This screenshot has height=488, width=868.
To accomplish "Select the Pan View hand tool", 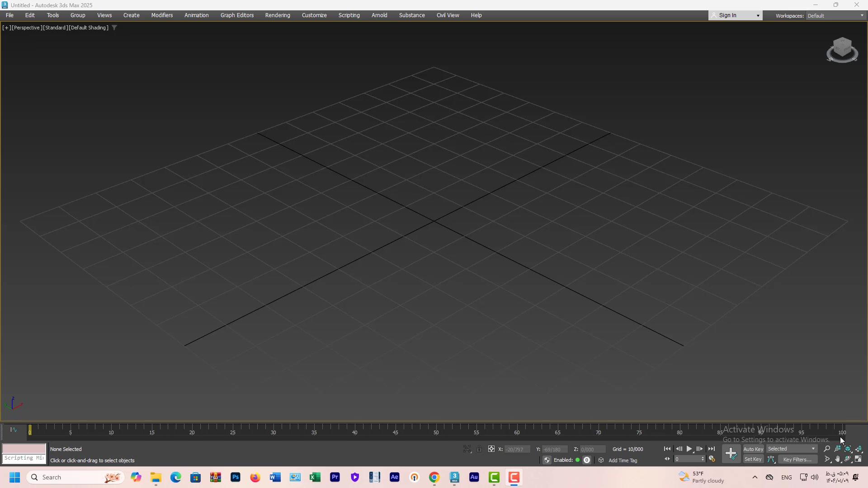I will click(x=838, y=459).
